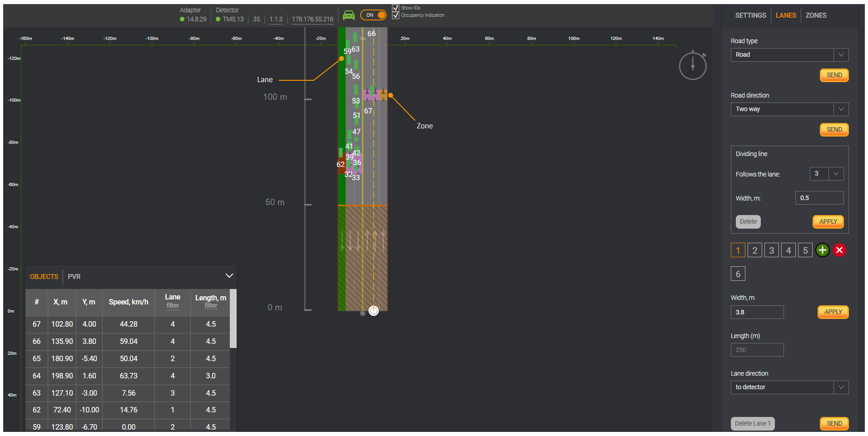Click the Zone callout dot on road

tap(391, 95)
